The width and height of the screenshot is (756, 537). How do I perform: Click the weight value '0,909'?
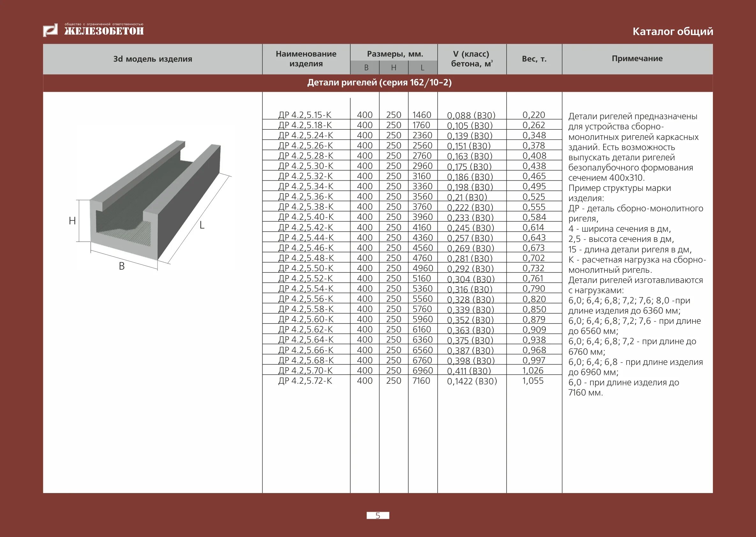coord(534,330)
